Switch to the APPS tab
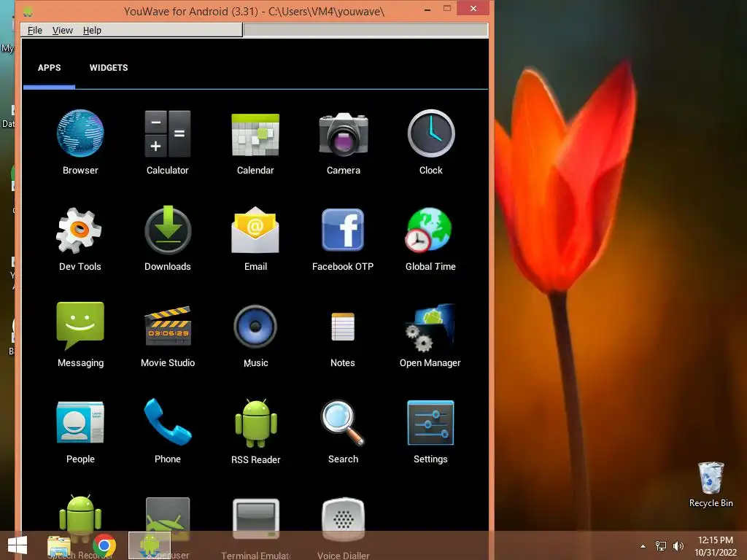The image size is (747, 560). point(49,68)
